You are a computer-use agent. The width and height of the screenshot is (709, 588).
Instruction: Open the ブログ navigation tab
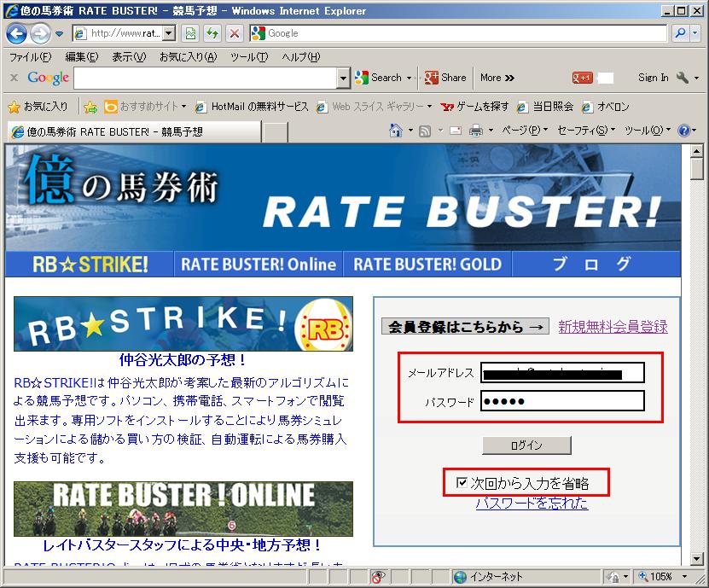pos(596,265)
